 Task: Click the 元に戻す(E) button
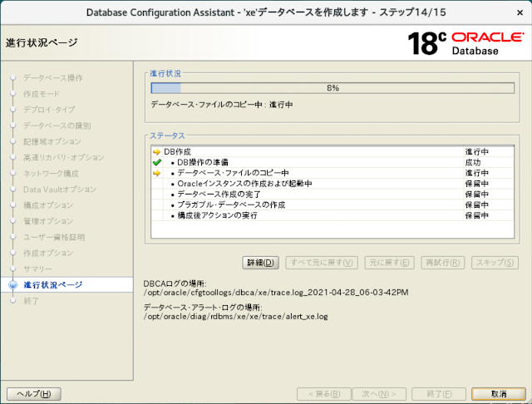[390, 263]
